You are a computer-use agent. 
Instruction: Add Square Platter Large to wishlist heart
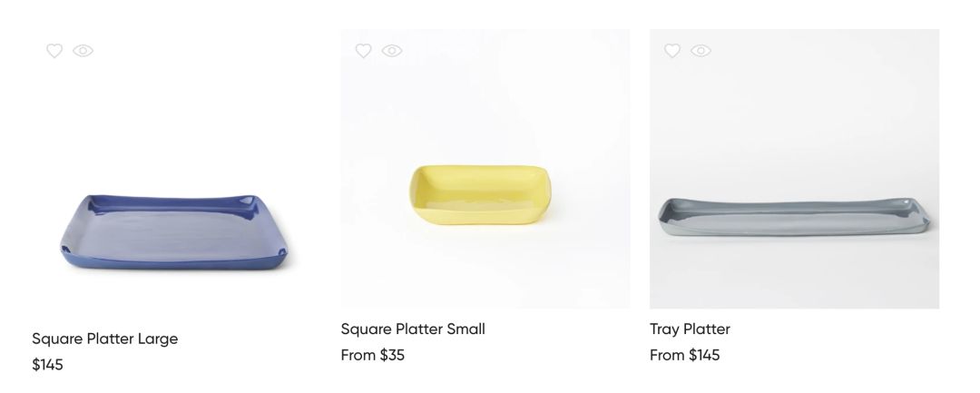click(x=54, y=51)
